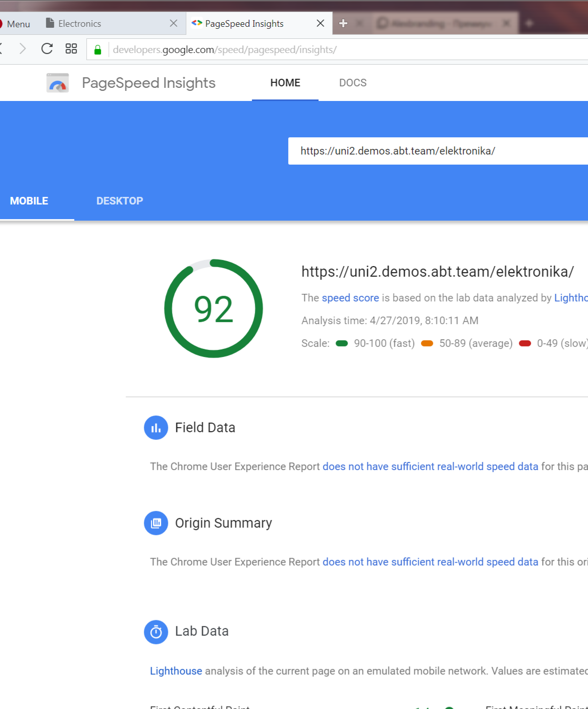588x709 pixels.
Task: Click the PageSpeed tab favicon
Action: point(197,23)
